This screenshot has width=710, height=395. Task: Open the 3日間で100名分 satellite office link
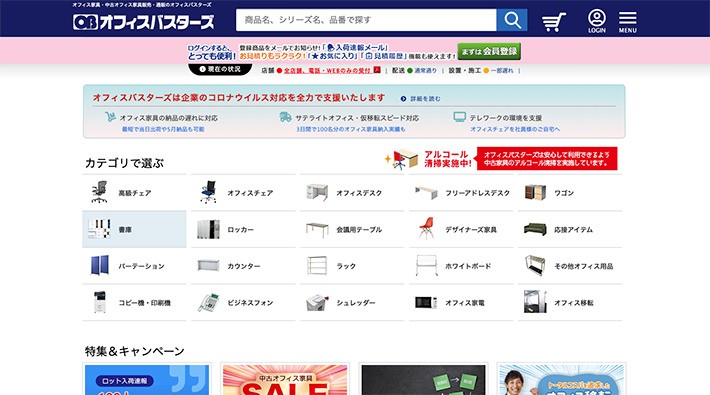pos(351,129)
